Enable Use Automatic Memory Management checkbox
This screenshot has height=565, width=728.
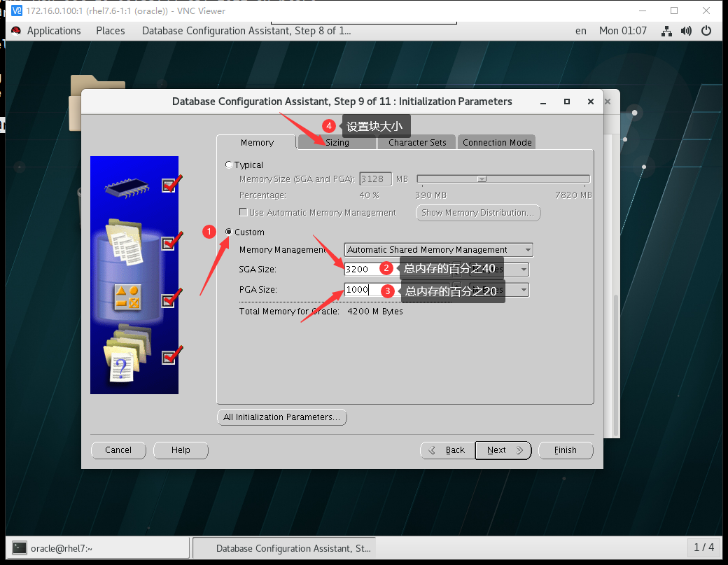tap(243, 212)
